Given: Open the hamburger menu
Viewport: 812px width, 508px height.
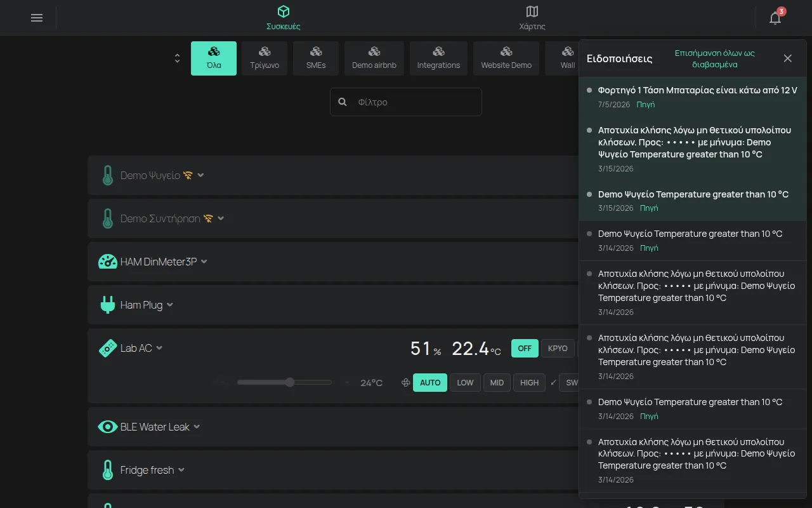Looking at the screenshot, I should (x=37, y=18).
